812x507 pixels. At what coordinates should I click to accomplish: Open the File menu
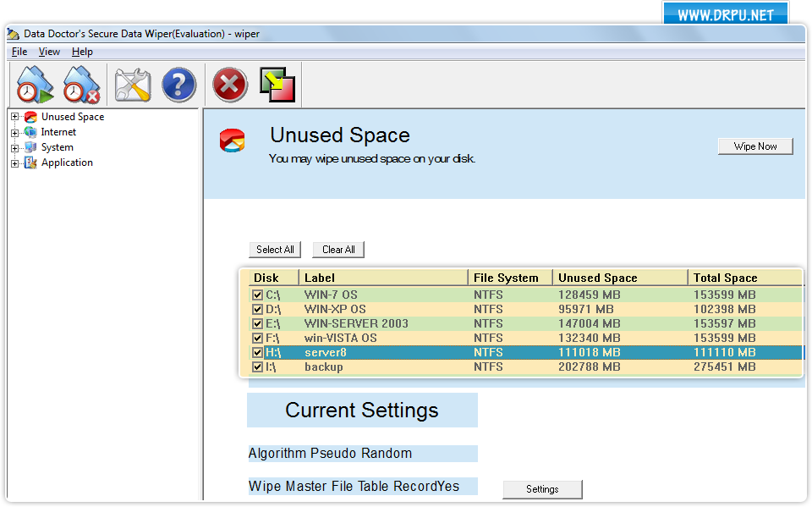(x=19, y=52)
